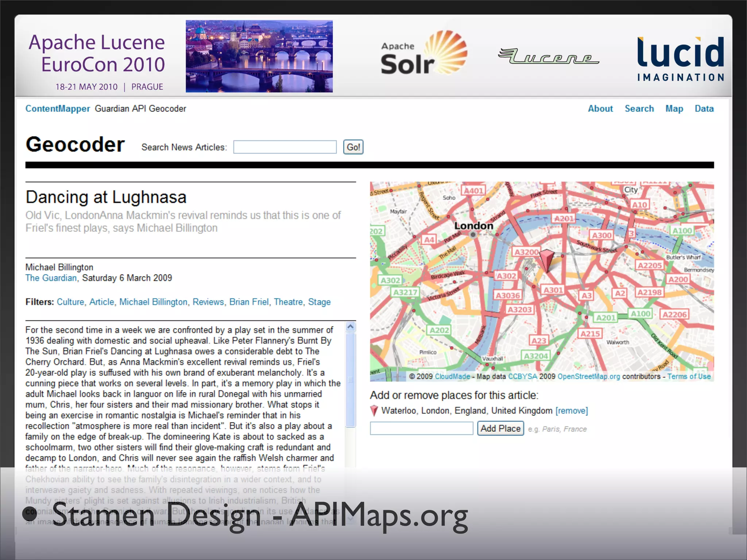Open the OpenStreetMap.org link
The height and width of the screenshot is (560, 747).
[x=589, y=376]
